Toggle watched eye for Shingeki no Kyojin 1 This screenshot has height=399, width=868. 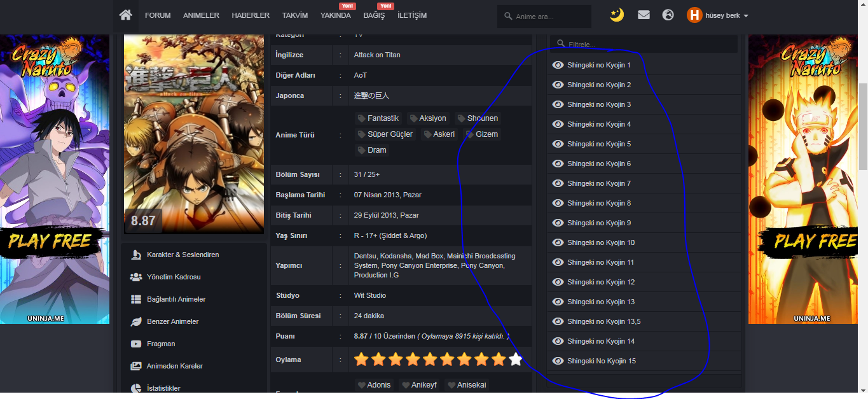point(558,65)
